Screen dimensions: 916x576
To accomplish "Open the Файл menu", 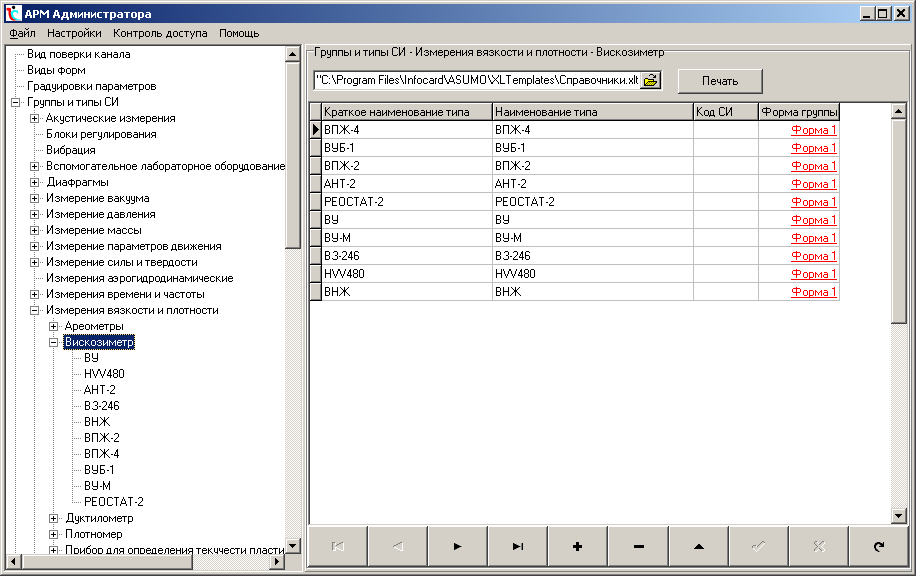I will [x=22, y=33].
